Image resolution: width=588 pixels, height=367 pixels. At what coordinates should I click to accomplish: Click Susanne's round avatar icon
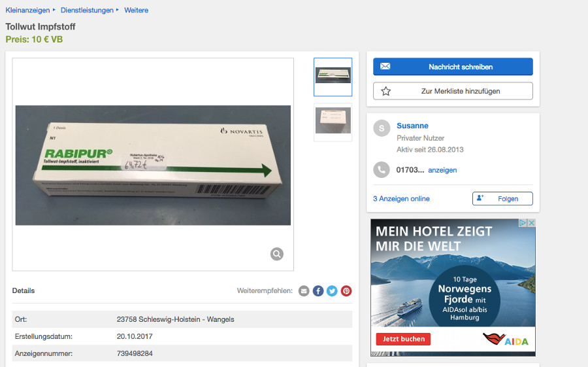(381, 128)
